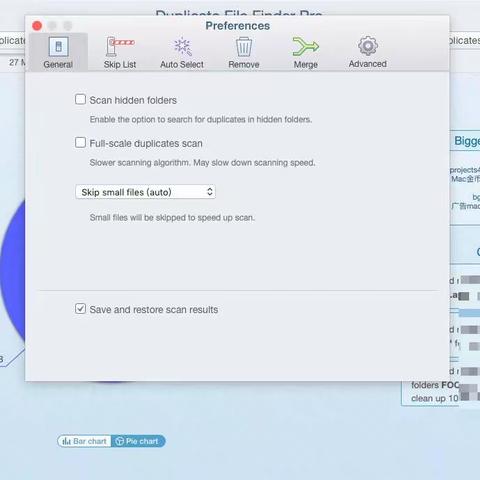Click the 'Enable the option to search' description

[201, 119]
